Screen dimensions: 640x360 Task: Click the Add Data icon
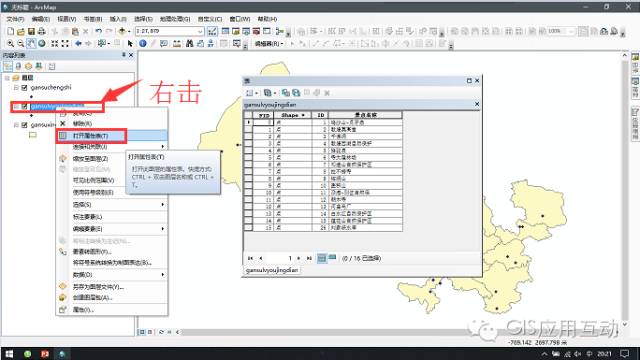(x=122, y=31)
